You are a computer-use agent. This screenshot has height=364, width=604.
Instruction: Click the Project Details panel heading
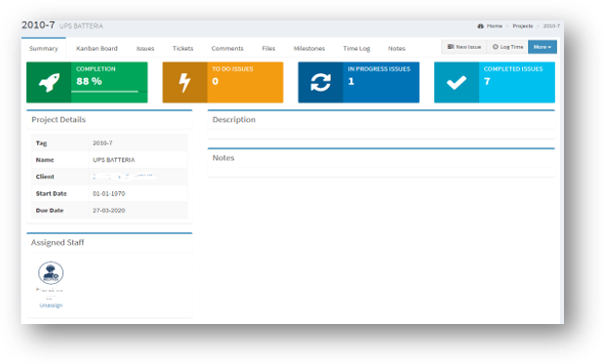pyautogui.click(x=59, y=120)
